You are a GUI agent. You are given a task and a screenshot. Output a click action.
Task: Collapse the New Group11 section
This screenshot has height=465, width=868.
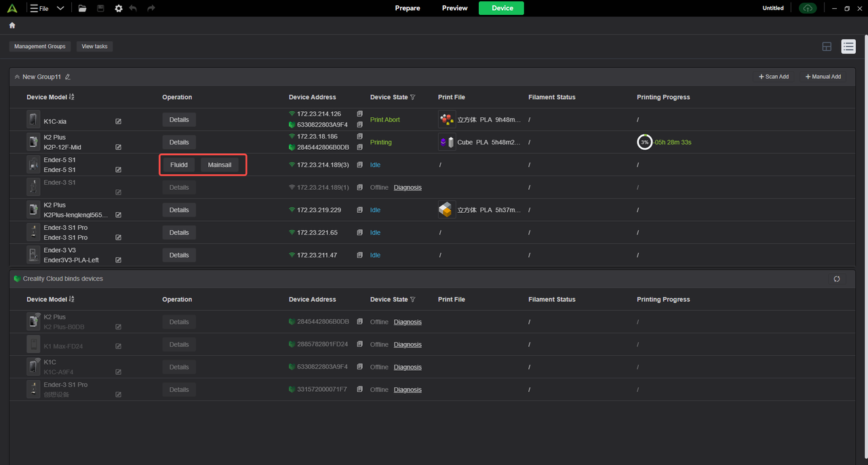pos(17,77)
